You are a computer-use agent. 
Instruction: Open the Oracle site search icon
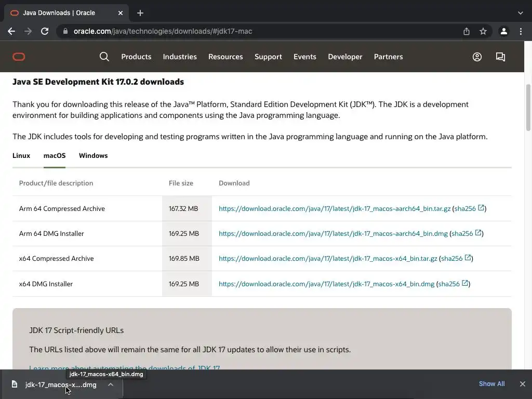pos(104,57)
